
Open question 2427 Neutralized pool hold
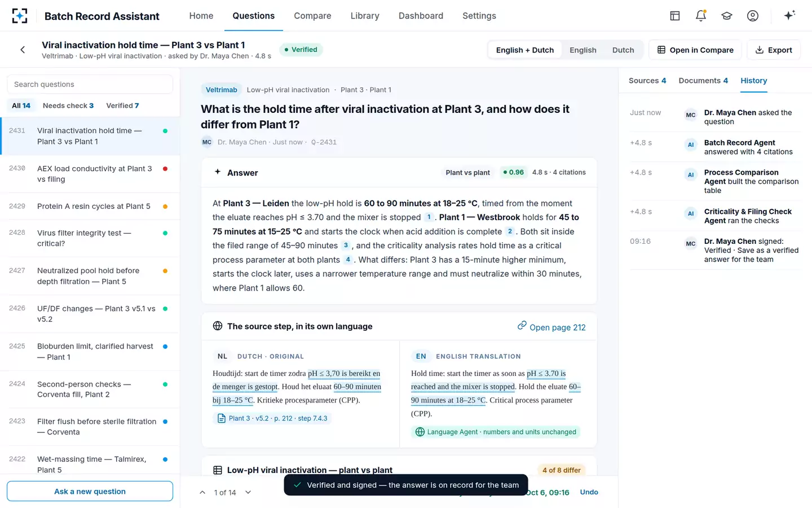coord(90,276)
